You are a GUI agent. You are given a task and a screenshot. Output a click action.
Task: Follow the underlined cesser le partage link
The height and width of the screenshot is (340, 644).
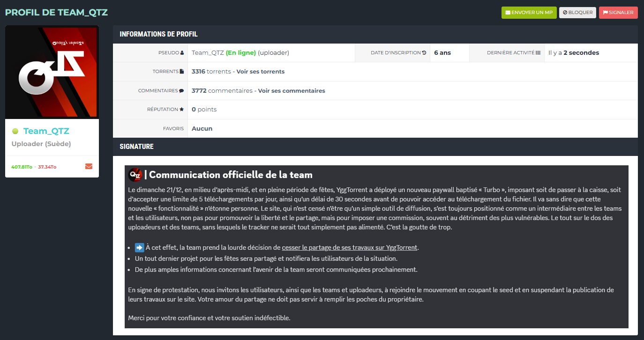[x=350, y=248]
